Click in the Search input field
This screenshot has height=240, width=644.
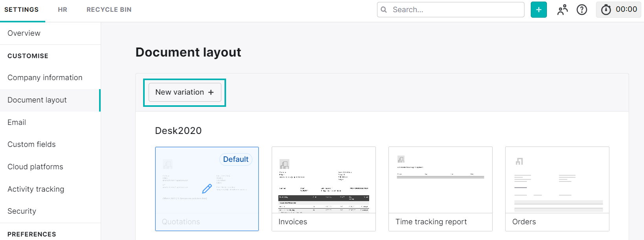tap(456, 10)
